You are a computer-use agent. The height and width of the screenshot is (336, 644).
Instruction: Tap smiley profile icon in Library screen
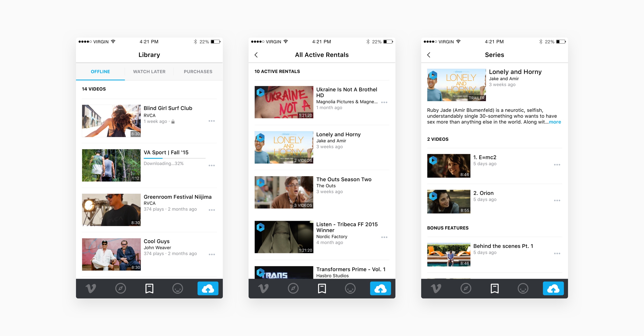pyautogui.click(x=178, y=288)
